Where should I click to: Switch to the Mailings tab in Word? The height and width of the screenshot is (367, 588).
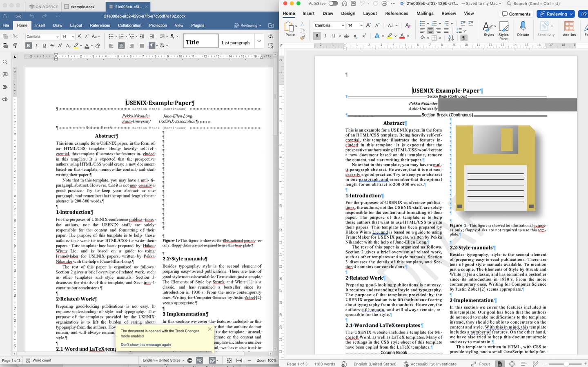(x=425, y=13)
